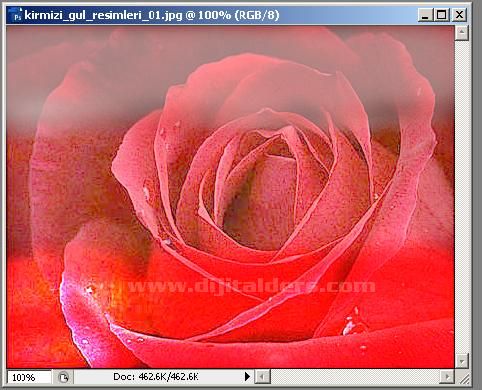Viewport: 482px width, 390px height.
Task: Click the Photoshop document icon in title bar
Action: tap(16, 15)
